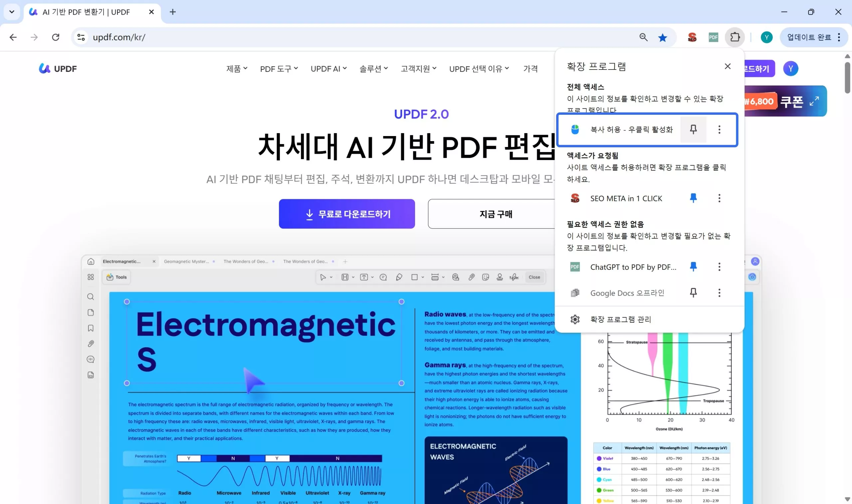Open site information icon in address bar
Image resolution: width=852 pixels, height=504 pixels.
click(81, 37)
